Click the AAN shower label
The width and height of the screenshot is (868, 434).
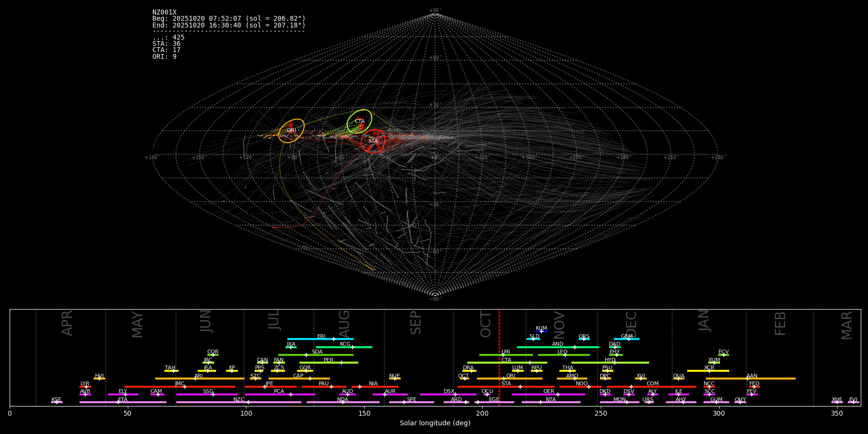coord(752,376)
